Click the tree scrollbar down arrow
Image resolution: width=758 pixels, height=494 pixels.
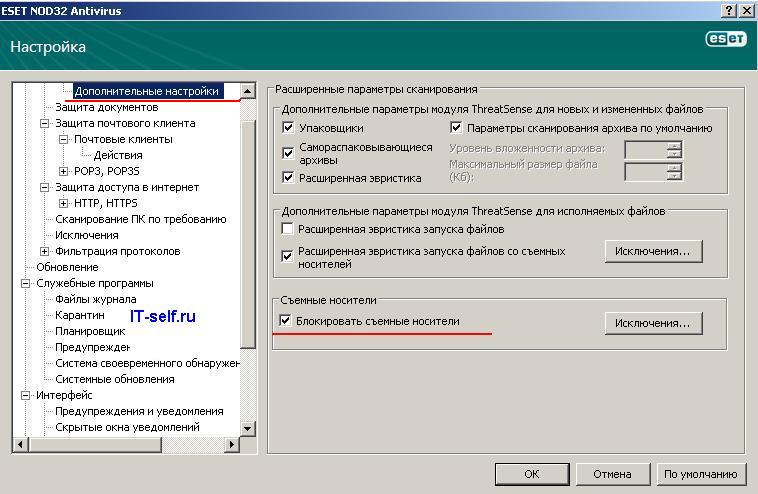click(248, 428)
